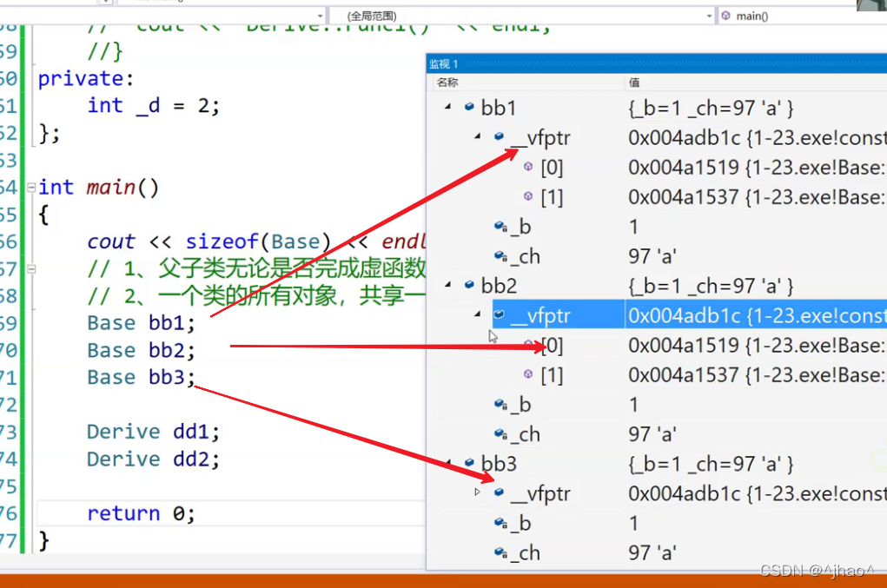Click bb1's value {_b=1 _ch=97 'a'}
The height and width of the screenshot is (588, 887).
pos(711,108)
